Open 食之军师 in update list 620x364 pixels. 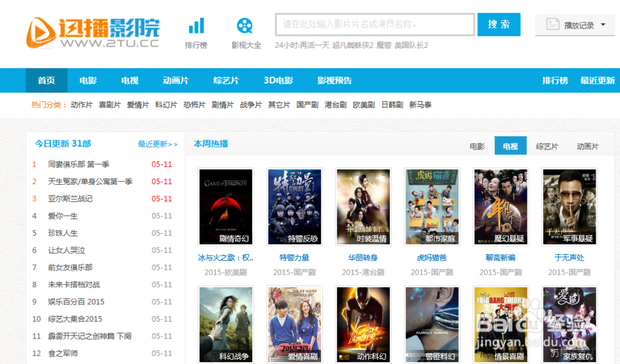63,353
